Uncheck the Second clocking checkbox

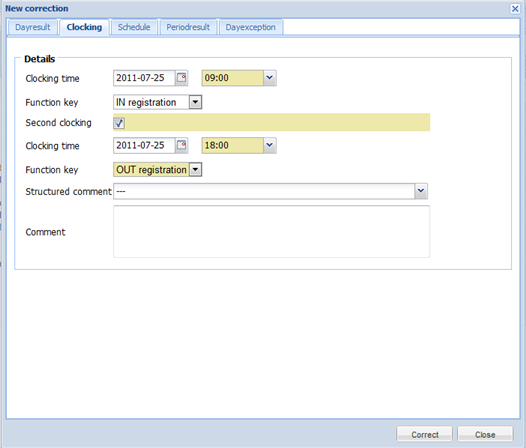119,123
